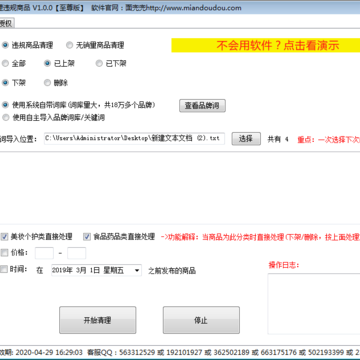Toggle the 食品药品类直接处理 checkbox
The height and width of the screenshot is (360, 360).
click(87, 237)
